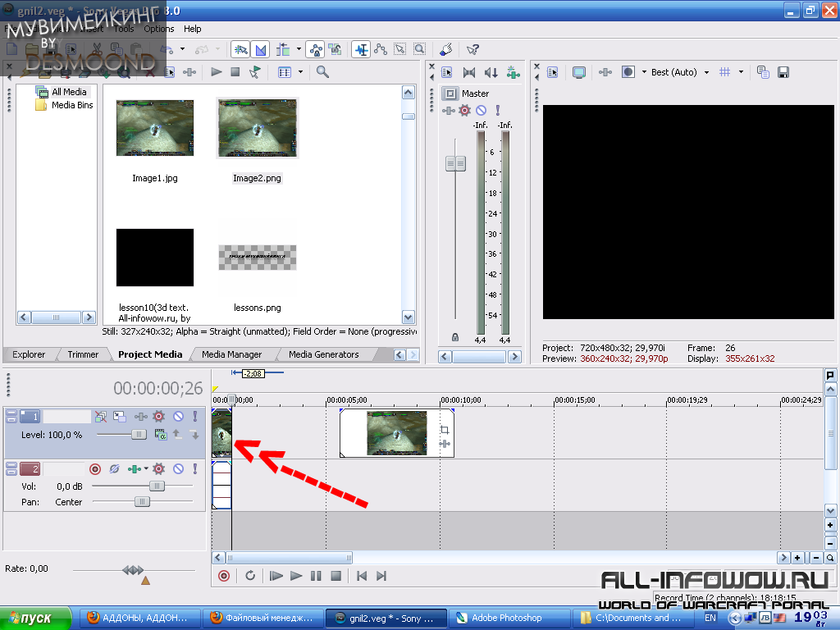The image size is (840, 630).
Task: Solo the Master bus
Action: [498, 111]
